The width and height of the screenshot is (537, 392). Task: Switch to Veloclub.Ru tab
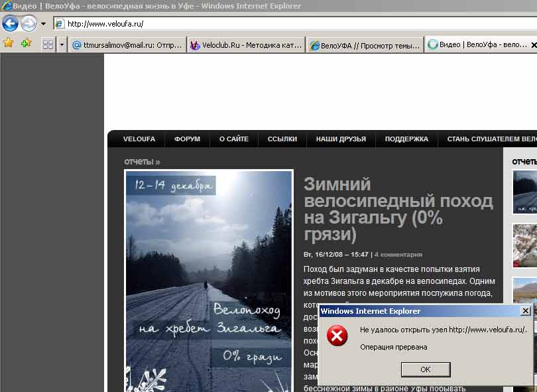246,45
